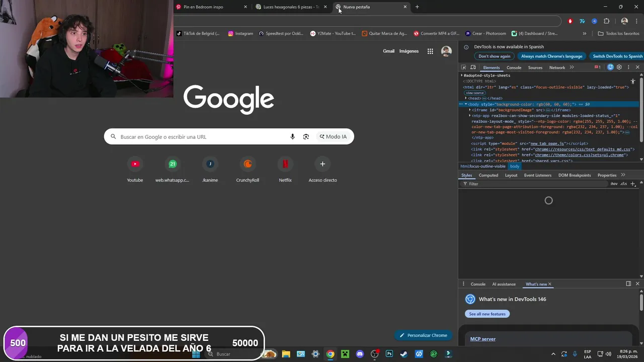Close the What's new drawer tab
The height and width of the screenshot is (362, 644).
pos(550,284)
